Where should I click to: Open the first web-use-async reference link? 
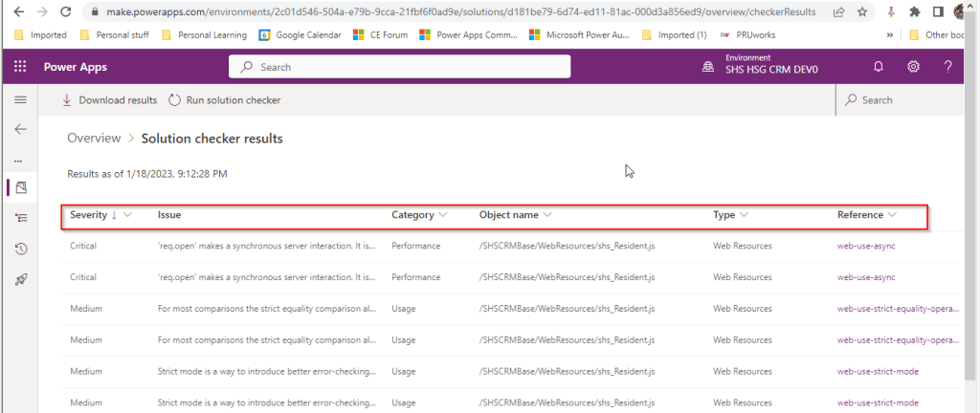tap(866, 246)
